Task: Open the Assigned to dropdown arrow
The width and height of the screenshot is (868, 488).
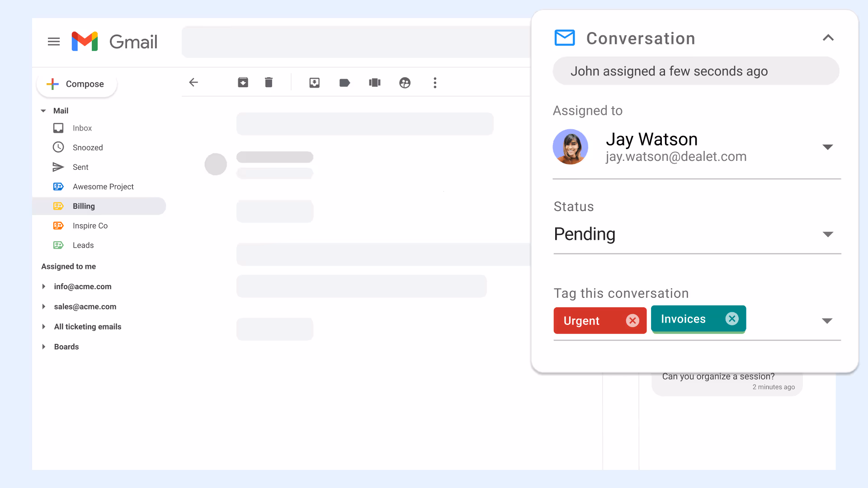Action: click(827, 147)
